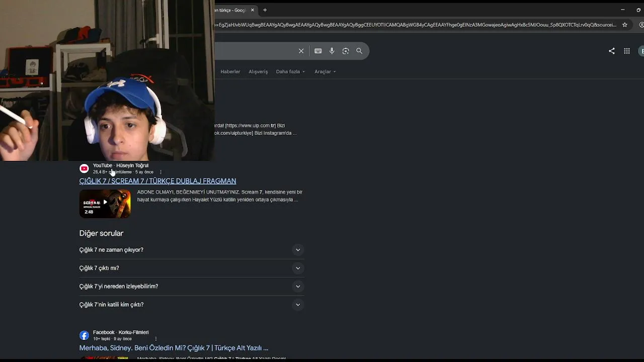Open the ÇIĞLIK 7 TÜRKÇE DUBLAJ FRAGMAN link
The height and width of the screenshot is (362, 644).
tap(157, 181)
